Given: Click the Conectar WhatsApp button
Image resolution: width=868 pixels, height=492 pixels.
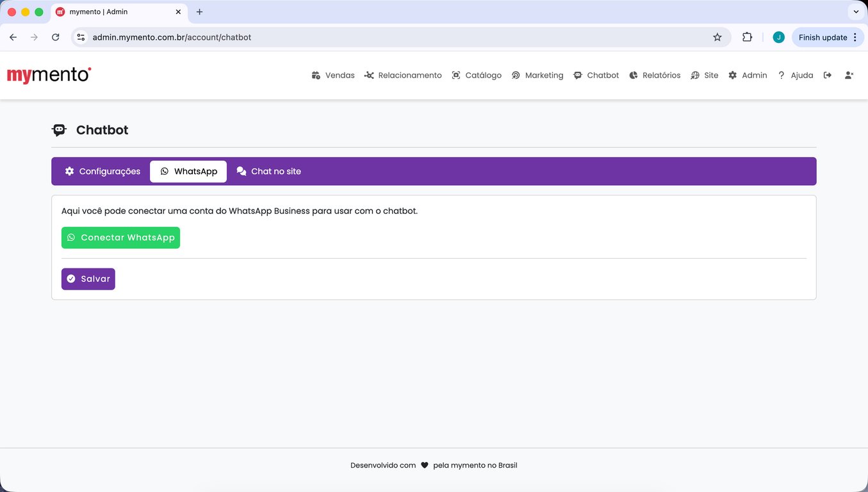Looking at the screenshot, I should [x=120, y=238].
